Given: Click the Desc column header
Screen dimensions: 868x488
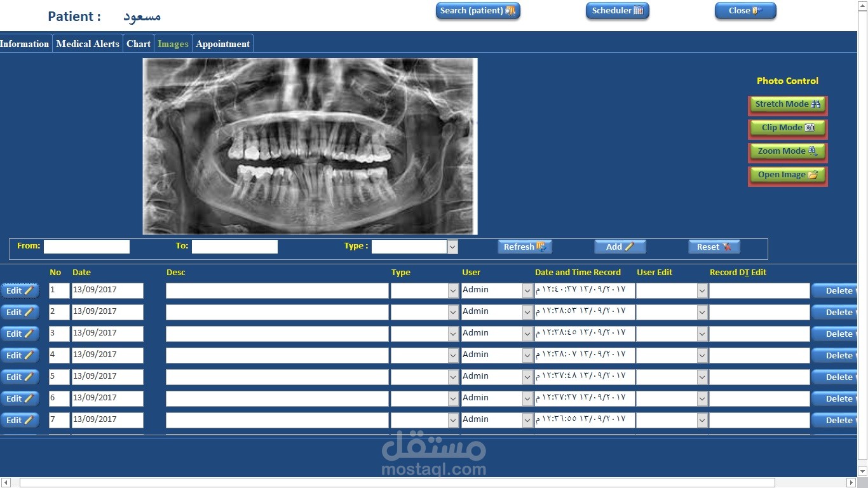Looking at the screenshot, I should coord(176,273).
